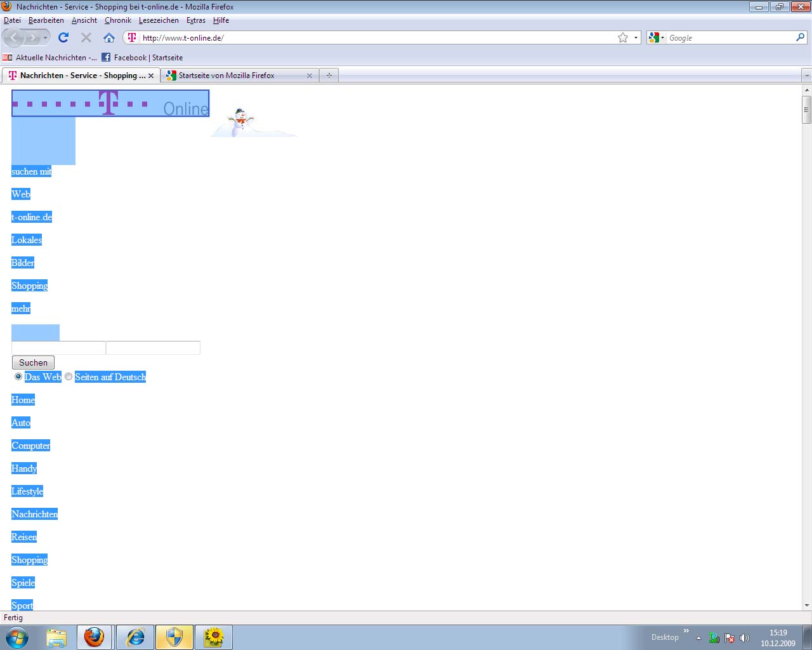This screenshot has width=812, height=650.
Task: Open the Bilder link
Action: pos(23,263)
